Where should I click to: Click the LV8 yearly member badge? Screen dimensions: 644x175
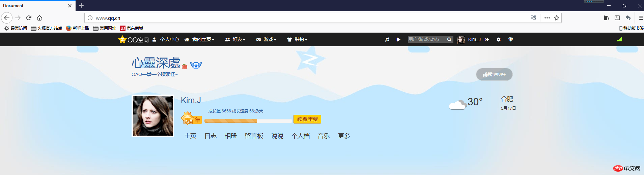(x=191, y=118)
